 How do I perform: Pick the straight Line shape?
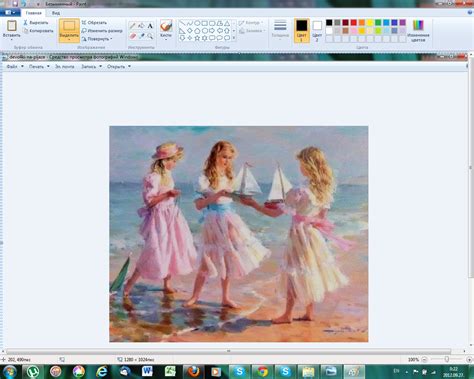point(182,23)
